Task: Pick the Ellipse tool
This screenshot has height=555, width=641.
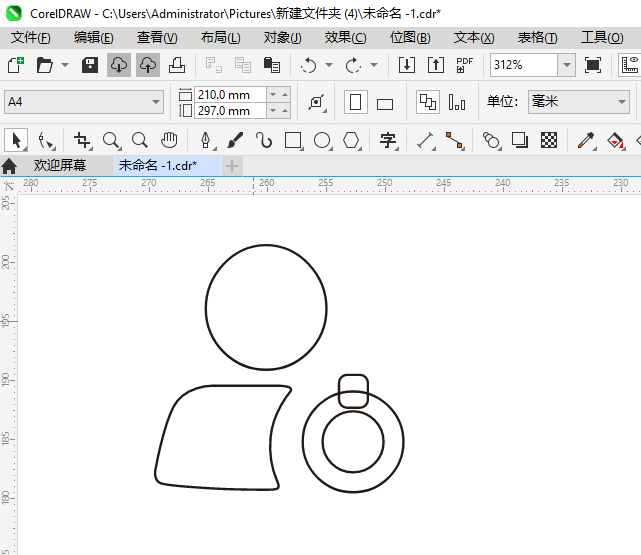Action: pyautogui.click(x=322, y=140)
